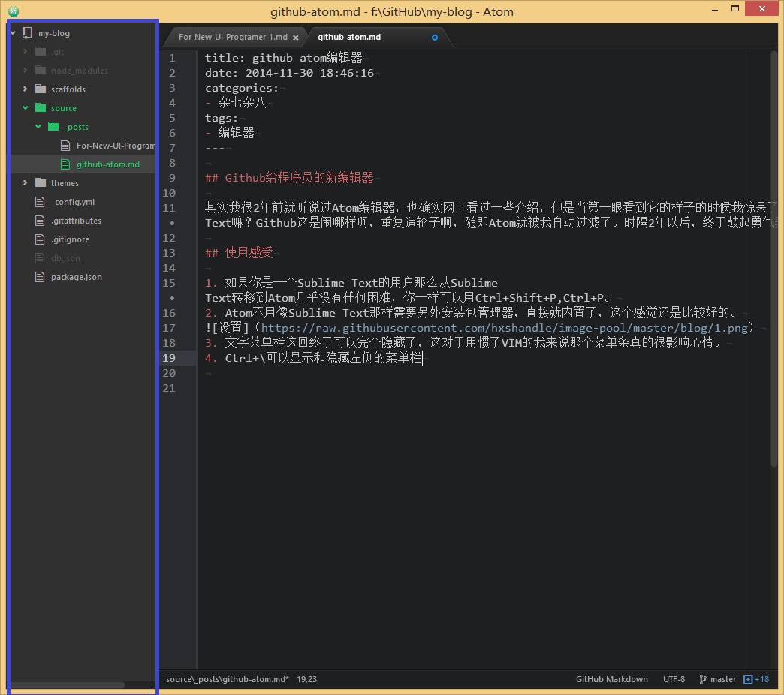Click the github-atom.md file icon in tree
784x695 pixels.
click(x=65, y=164)
